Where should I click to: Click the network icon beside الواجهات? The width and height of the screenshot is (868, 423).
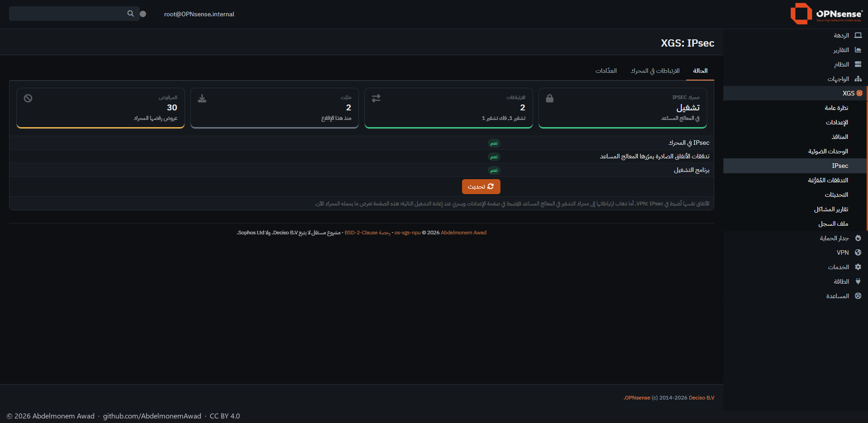[x=858, y=79]
